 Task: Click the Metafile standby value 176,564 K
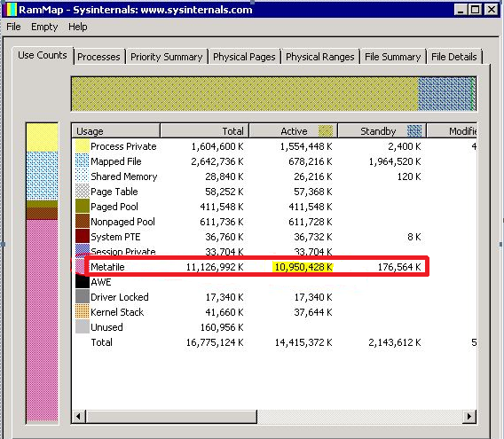point(399,267)
